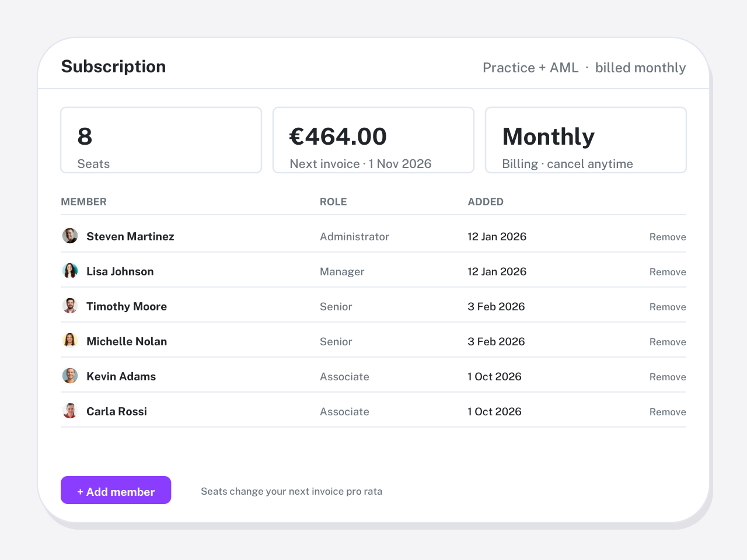
Task: Remove Carla Rossi from the subscription
Action: pos(668,412)
